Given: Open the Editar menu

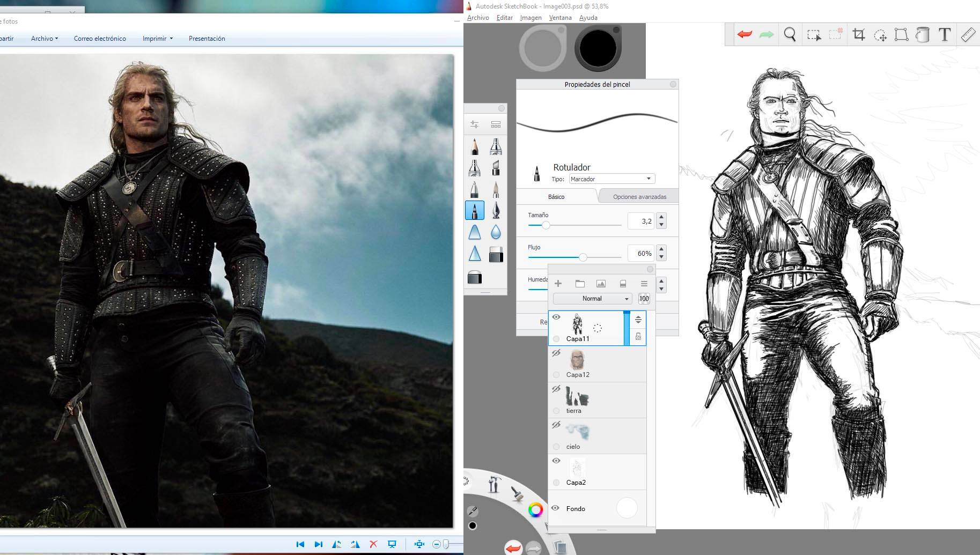Looking at the screenshot, I should tap(505, 18).
